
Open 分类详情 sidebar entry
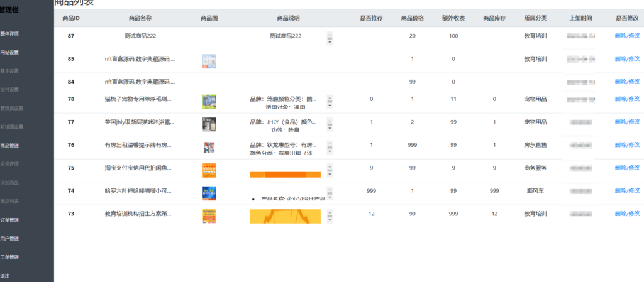pos(9,165)
